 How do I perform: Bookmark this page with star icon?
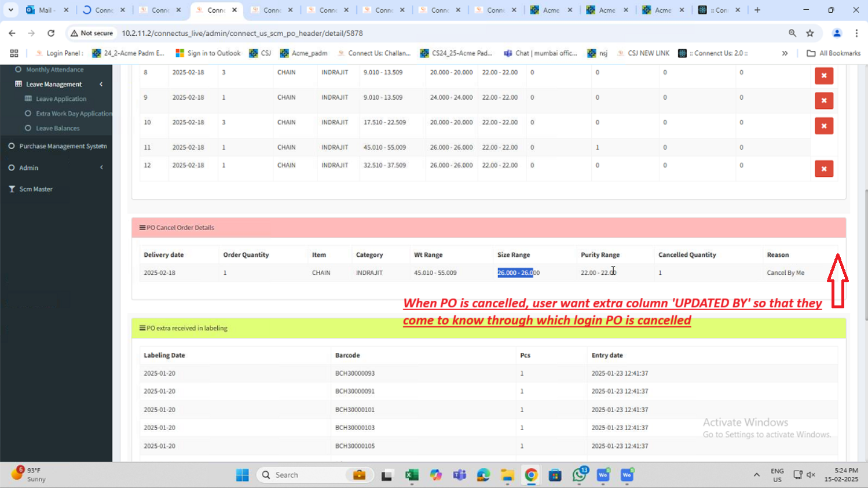click(x=810, y=33)
